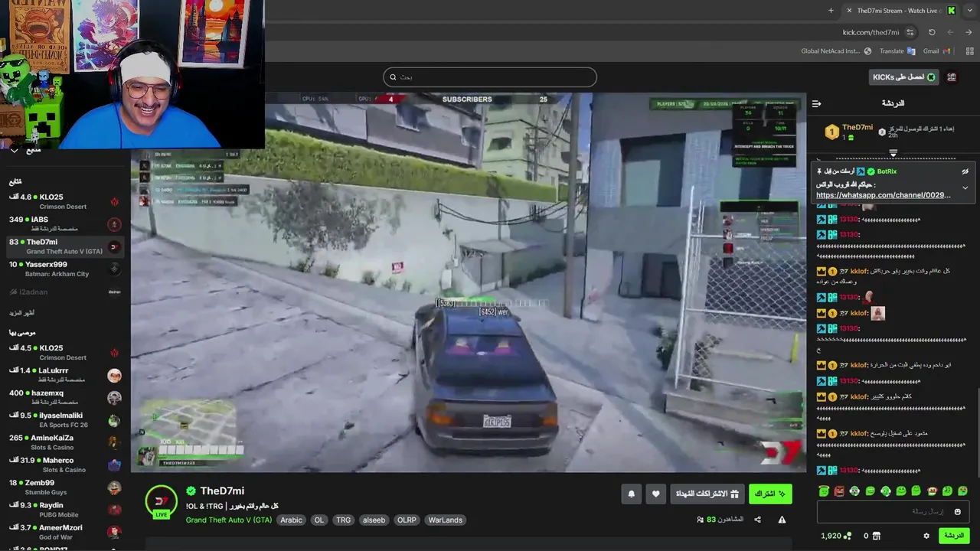The width and height of the screenshot is (980, 551).
Task: Click the get KICKs button
Action: coord(904,77)
